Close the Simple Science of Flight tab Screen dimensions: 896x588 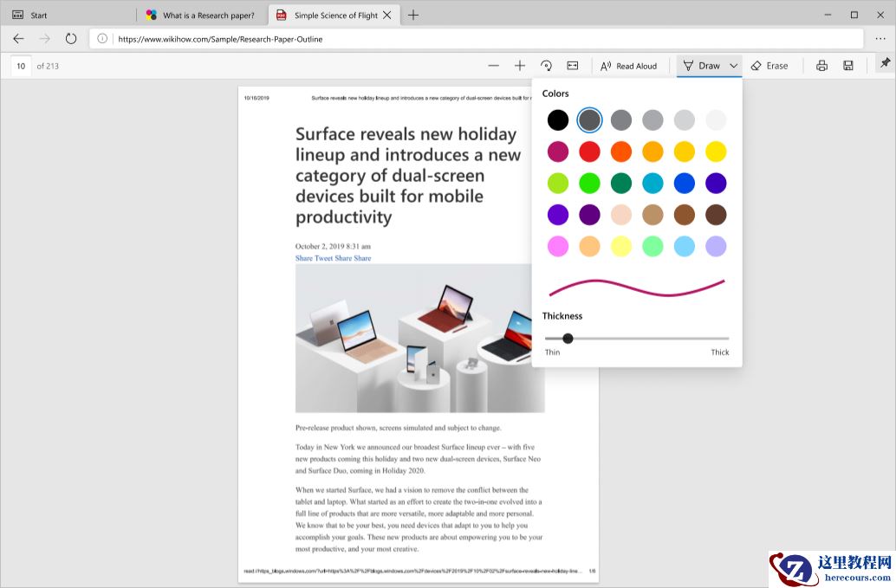pos(386,16)
